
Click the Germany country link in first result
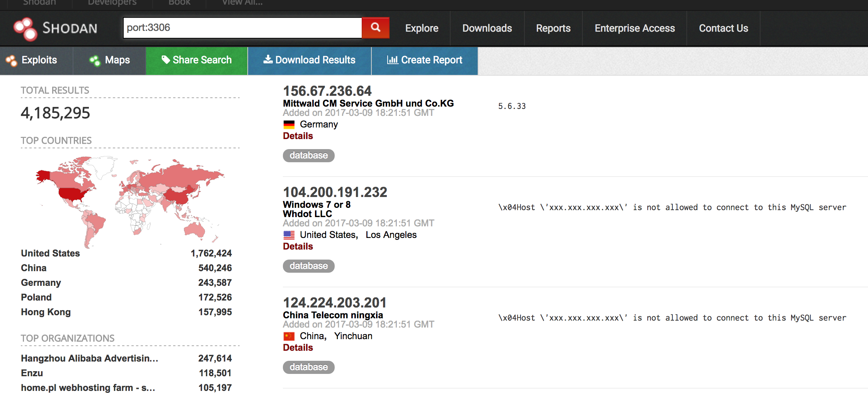(319, 124)
